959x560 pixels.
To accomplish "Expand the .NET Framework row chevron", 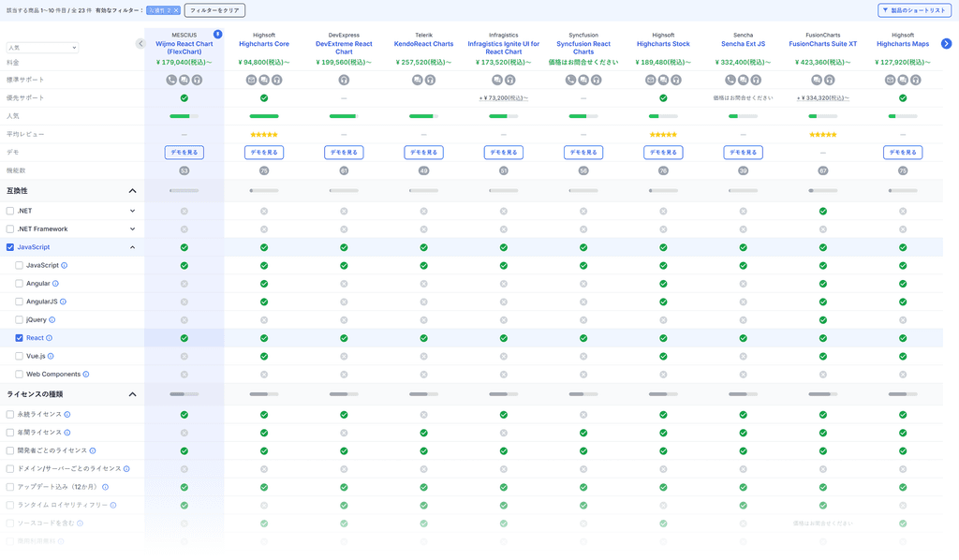I will 132,229.
